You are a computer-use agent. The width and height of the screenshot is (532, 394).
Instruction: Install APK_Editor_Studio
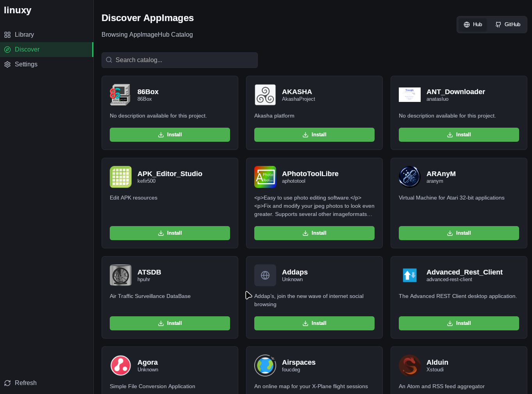point(170,233)
